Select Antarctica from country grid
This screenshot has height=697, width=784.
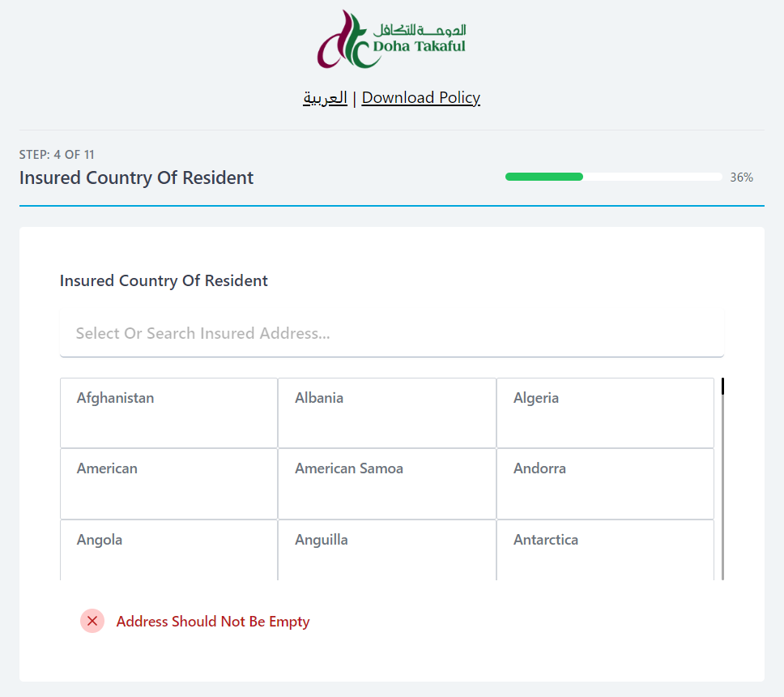(605, 550)
